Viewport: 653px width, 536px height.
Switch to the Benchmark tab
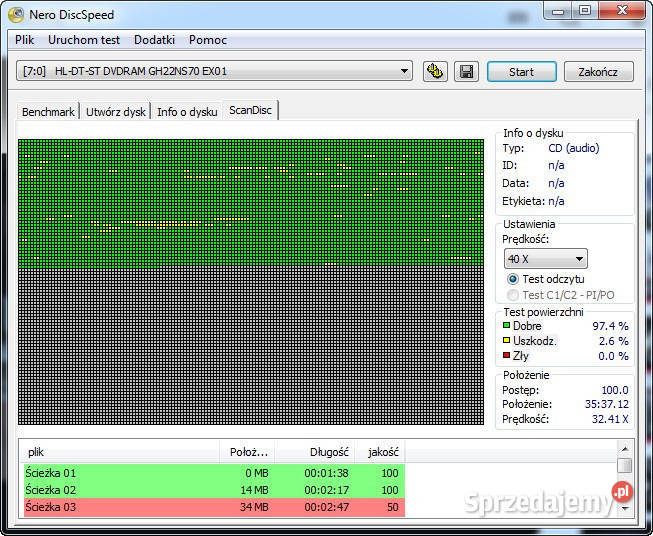(48, 112)
